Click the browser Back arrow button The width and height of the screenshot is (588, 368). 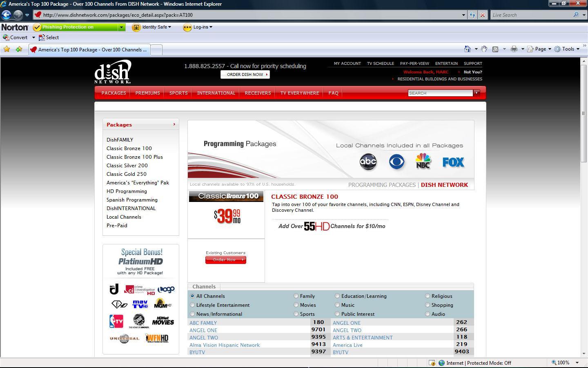coord(6,15)
